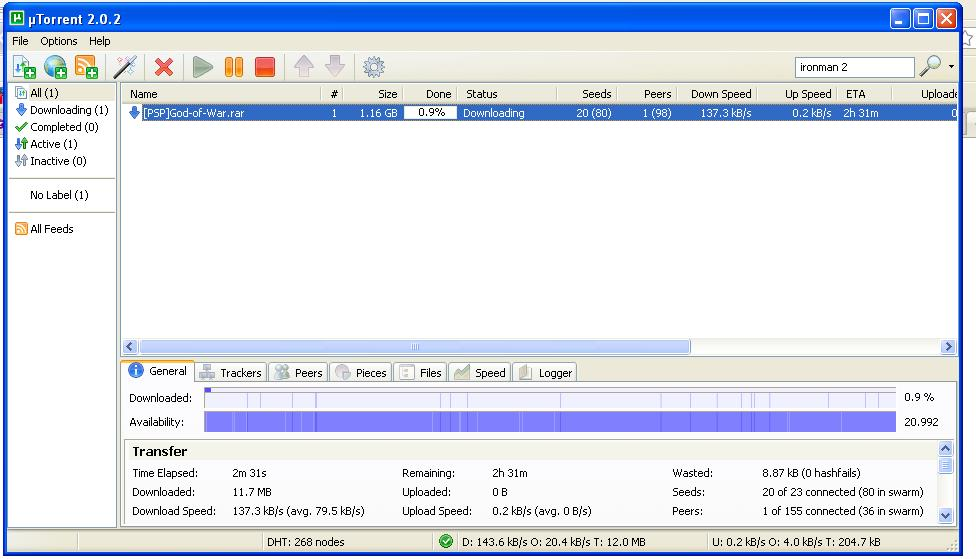Click torrent list horizontal scrollbar left arrow

[x=130, y=347]
